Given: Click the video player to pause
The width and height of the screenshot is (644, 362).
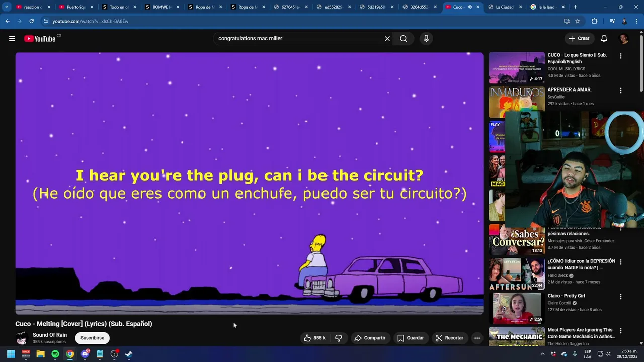Looking at the screenshot, I should [x=249, y=184].
